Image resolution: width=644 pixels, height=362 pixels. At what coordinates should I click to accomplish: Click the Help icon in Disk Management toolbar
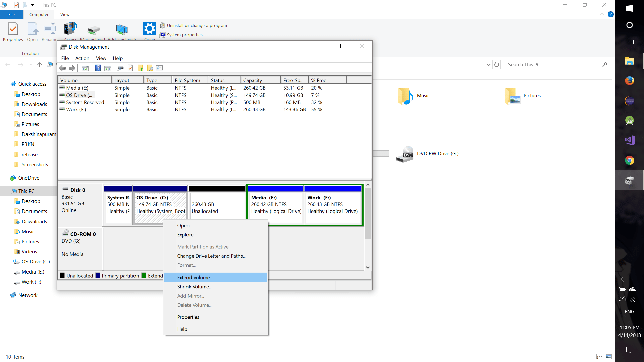click(98, 68)
